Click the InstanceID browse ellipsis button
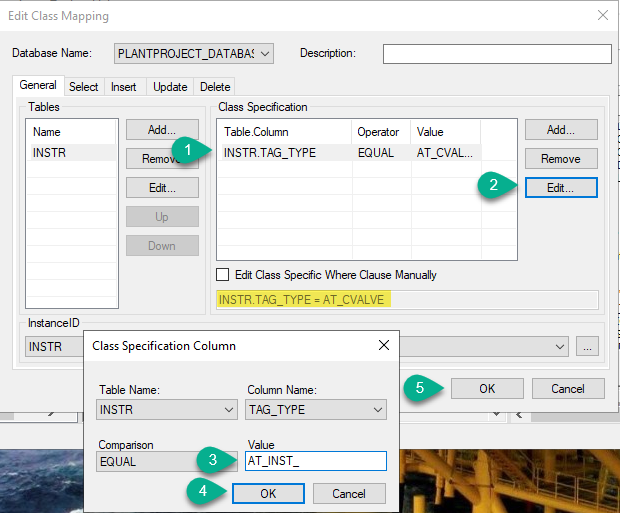The width and height of the screenshot is (620, 513). (587, 347)
